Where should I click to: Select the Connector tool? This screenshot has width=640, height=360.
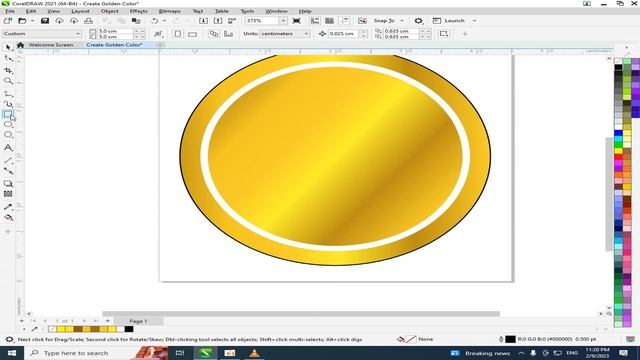point(8,171)
